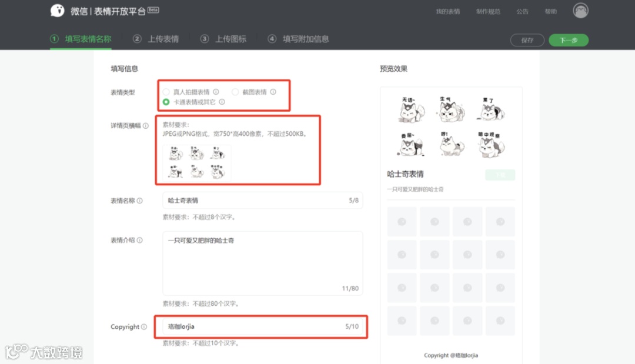Click the 哼! husky sticker in preview

[452, 143]
